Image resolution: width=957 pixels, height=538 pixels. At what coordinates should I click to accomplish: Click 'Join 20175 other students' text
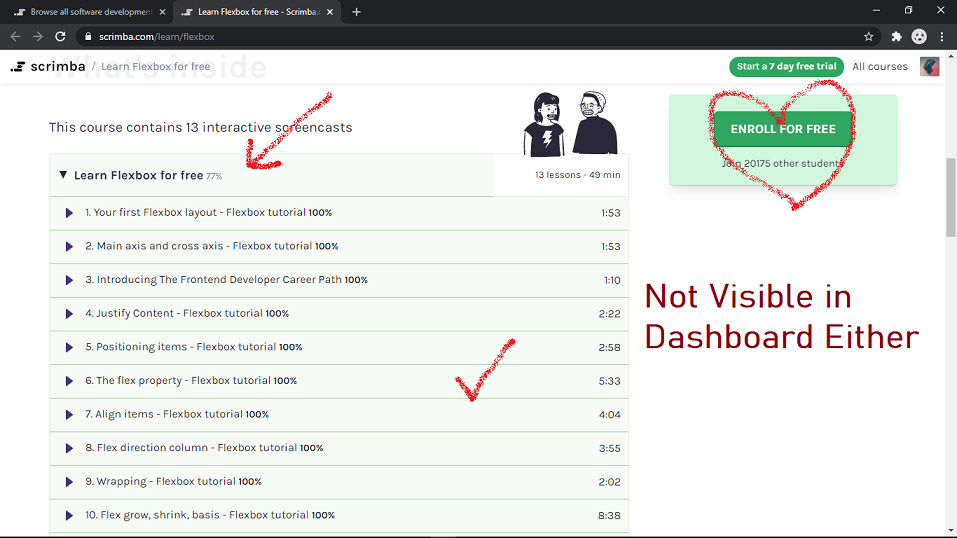(783, 163)
